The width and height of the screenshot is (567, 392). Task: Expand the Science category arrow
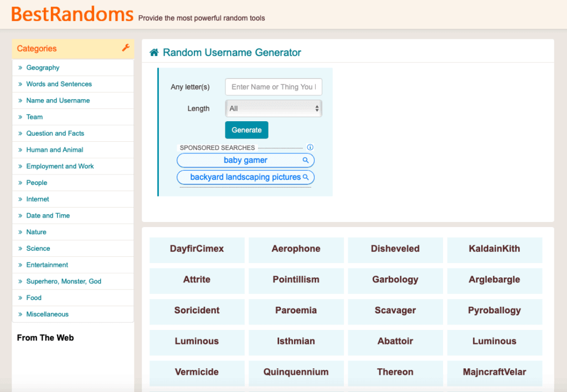[x=21, y=248]
